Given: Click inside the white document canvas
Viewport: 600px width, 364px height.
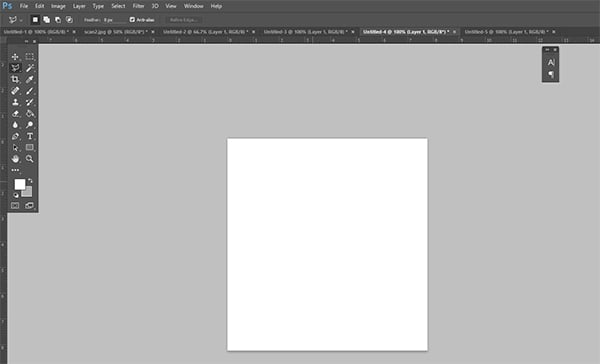Looking at the screenshot, I should coord(327,244).
